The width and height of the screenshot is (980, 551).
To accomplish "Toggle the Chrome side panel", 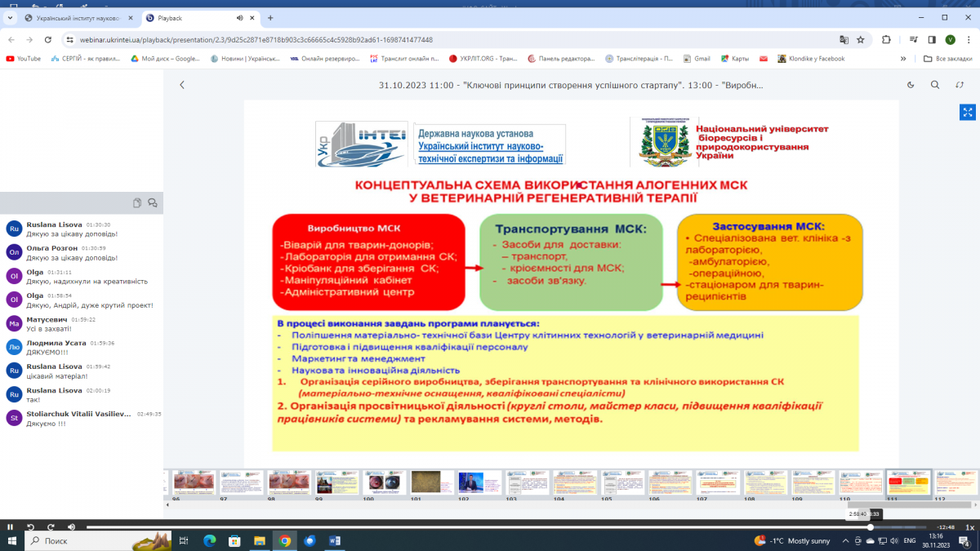I will point(931,39).
